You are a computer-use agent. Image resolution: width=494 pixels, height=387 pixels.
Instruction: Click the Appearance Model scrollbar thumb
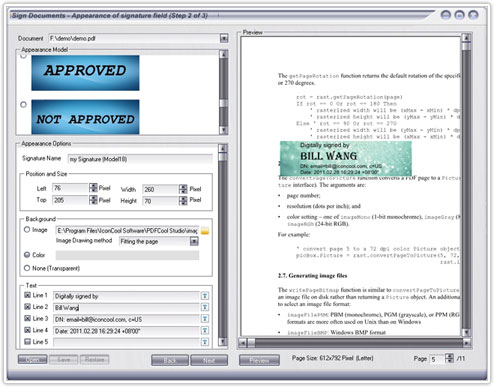(224, 103)
